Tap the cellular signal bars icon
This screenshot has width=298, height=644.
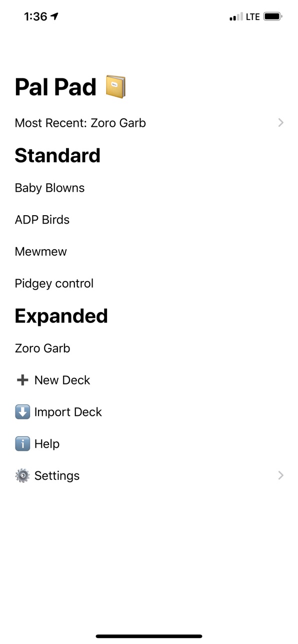point(236,16)
